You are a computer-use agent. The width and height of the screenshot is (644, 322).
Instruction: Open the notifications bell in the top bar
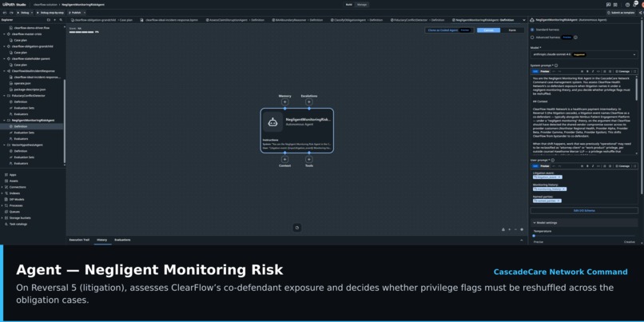[634, 5]
